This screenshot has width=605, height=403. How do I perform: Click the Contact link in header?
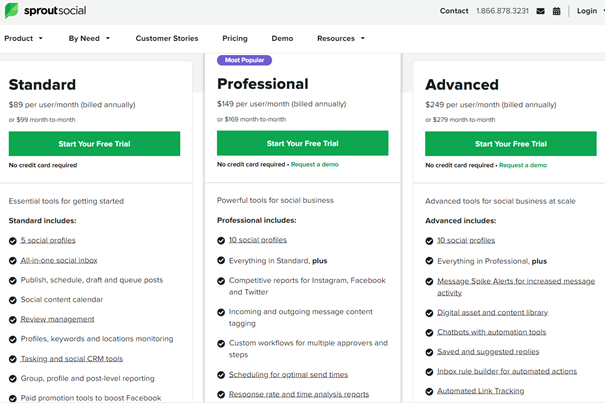[454, 11]
